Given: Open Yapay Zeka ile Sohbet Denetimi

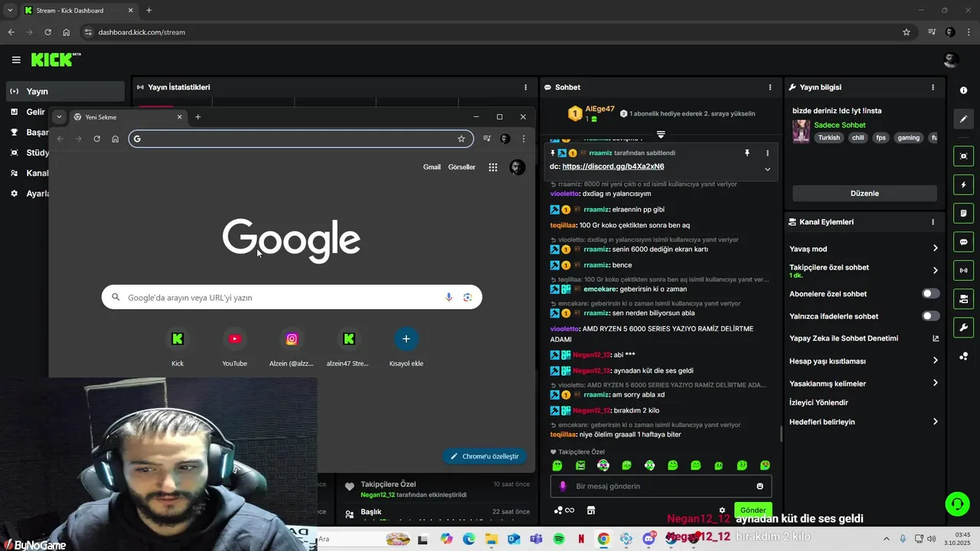Looking at the screenshot, I should click(864, 338).
